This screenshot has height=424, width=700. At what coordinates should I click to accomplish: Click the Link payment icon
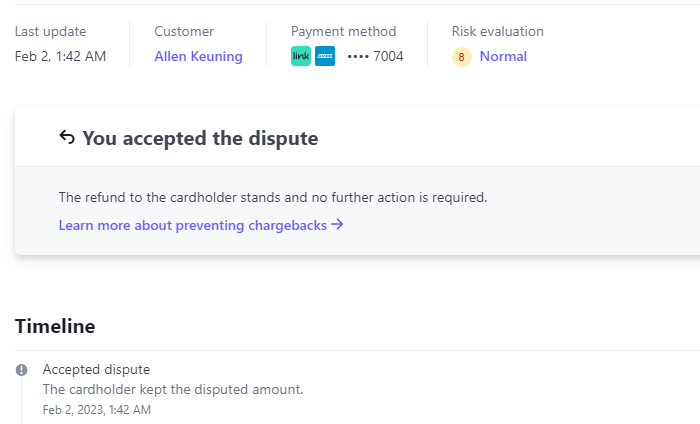(301, 56)
